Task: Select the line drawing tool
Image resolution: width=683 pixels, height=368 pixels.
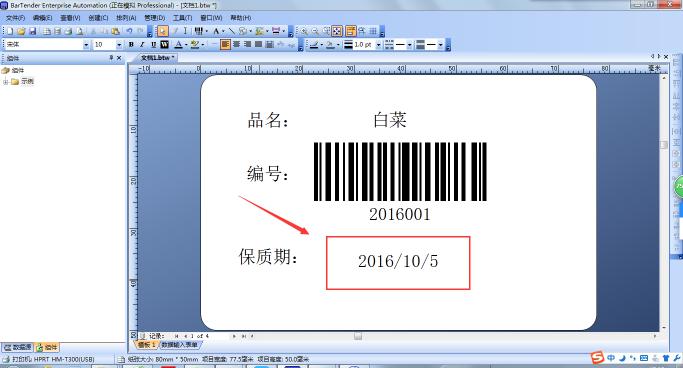Action: pyautogui.click(x=231, y=31)
